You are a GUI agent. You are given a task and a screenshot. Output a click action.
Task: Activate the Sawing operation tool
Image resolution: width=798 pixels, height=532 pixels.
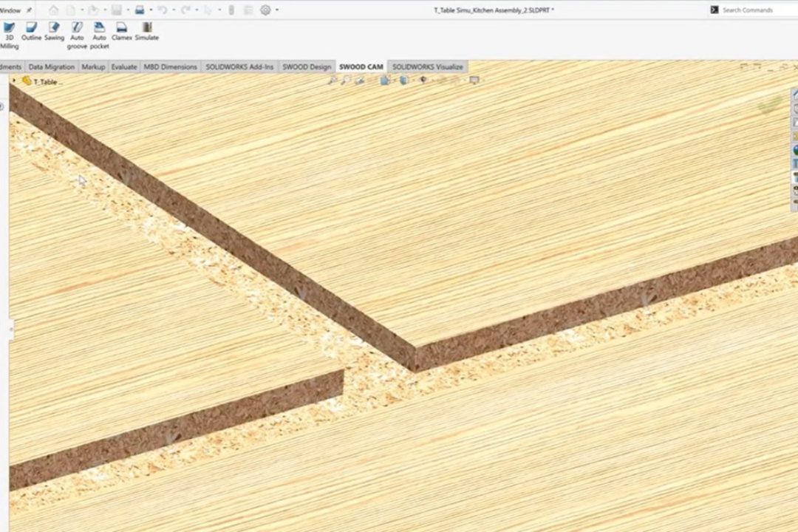[54, 32]
